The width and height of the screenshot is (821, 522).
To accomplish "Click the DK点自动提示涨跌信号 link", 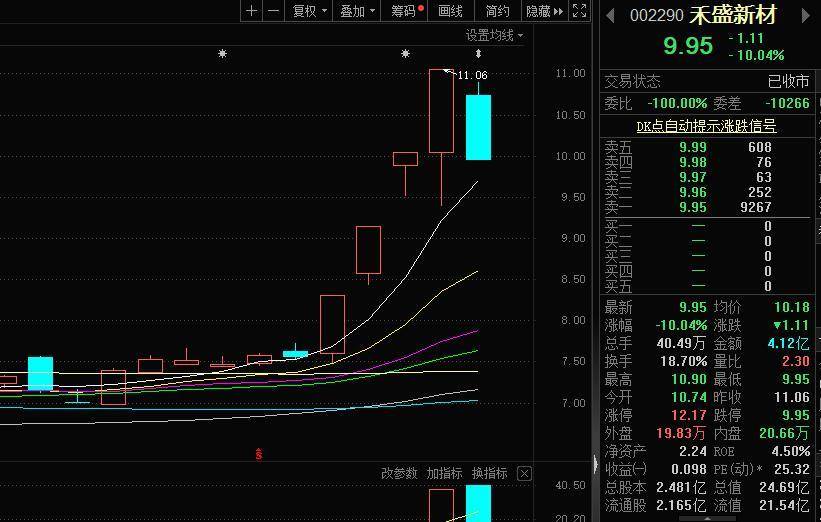I will (x=706, y=126).
